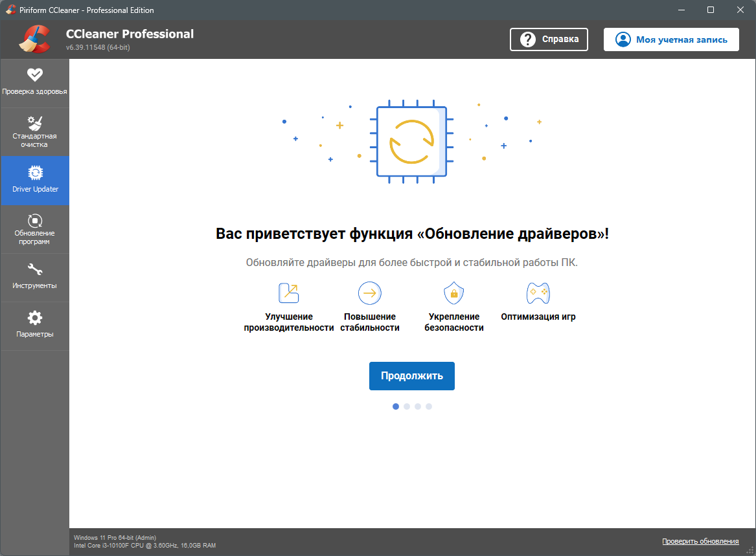The image size is (756, 556).
Task: Click the Укрепление безопасности label
Action: [x=453, y=322]
